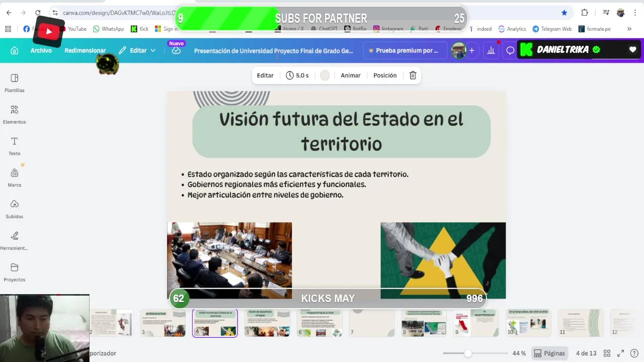The height and width of the screenshot is (362, 644).
Task: Open the analytics chart icon
Action: pos(491,50)
